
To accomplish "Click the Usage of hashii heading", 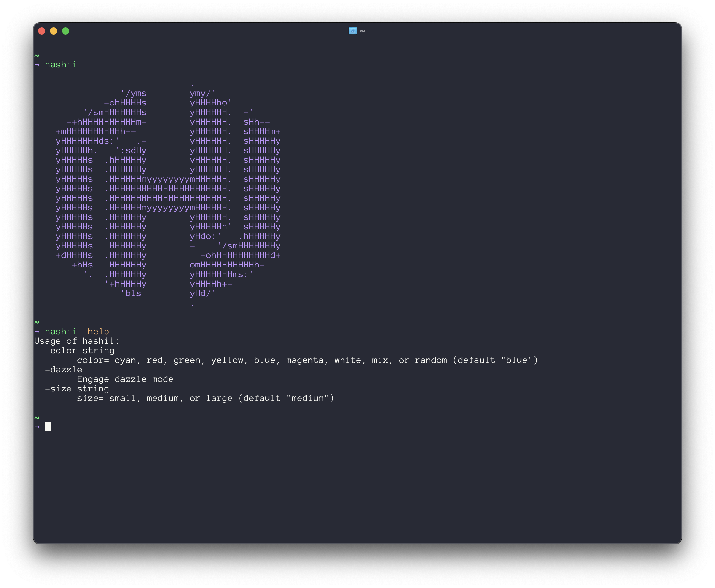I will coord(77,341).
